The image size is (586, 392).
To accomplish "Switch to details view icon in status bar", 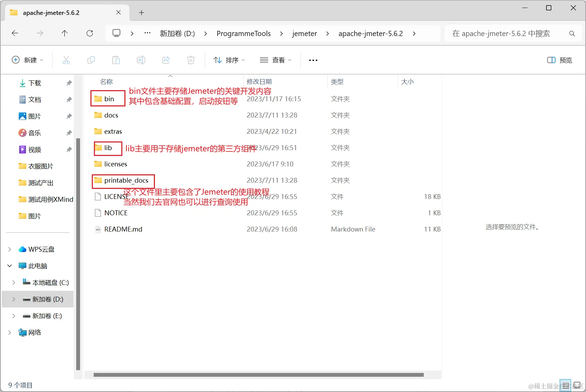I will point(566,385).
